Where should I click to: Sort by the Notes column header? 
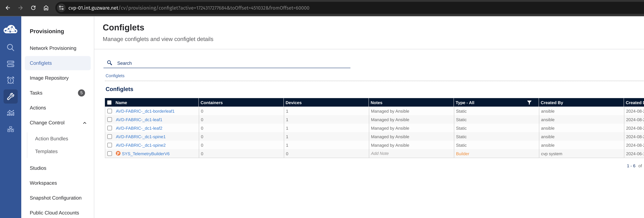click(x=376, y=103)
